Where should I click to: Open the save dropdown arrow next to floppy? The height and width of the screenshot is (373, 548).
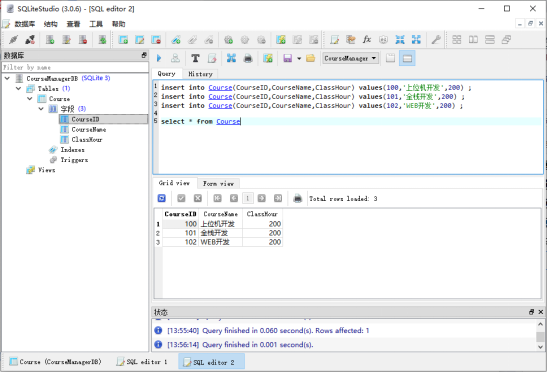tap(299, 58)
